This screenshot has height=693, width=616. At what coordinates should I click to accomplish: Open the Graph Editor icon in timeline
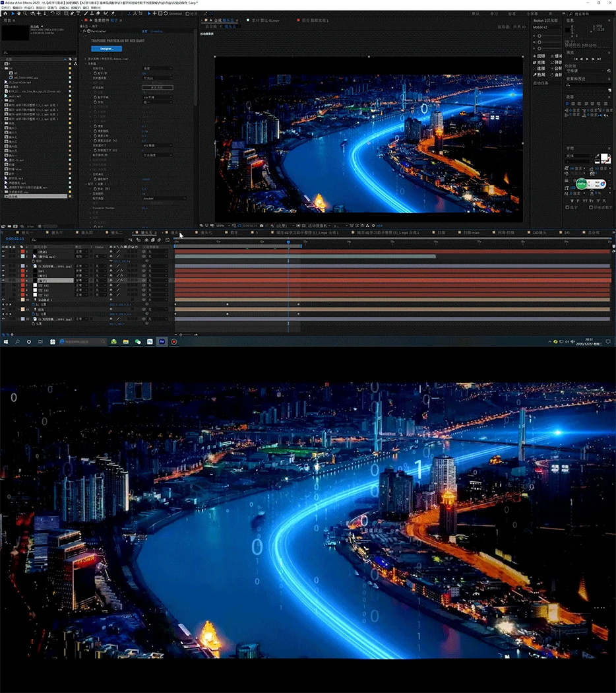coord(168,240)
